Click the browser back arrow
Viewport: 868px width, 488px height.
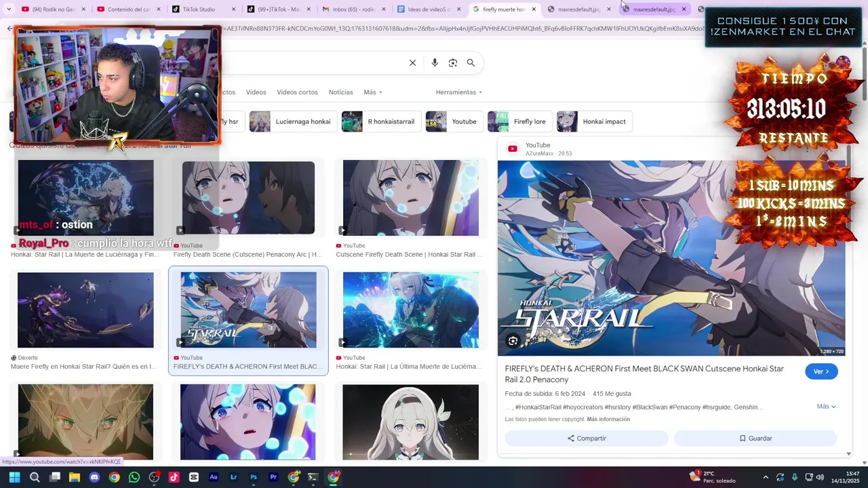[9, 28]
